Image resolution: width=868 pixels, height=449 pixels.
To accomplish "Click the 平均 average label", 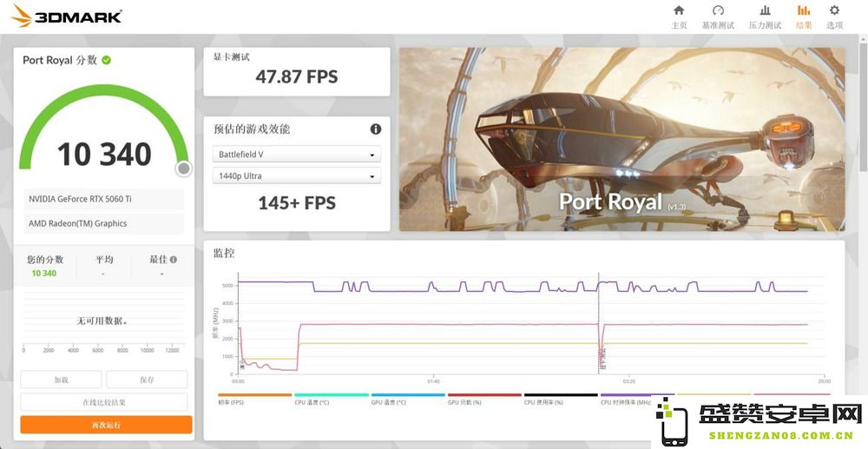I will (x=104, y=260).
